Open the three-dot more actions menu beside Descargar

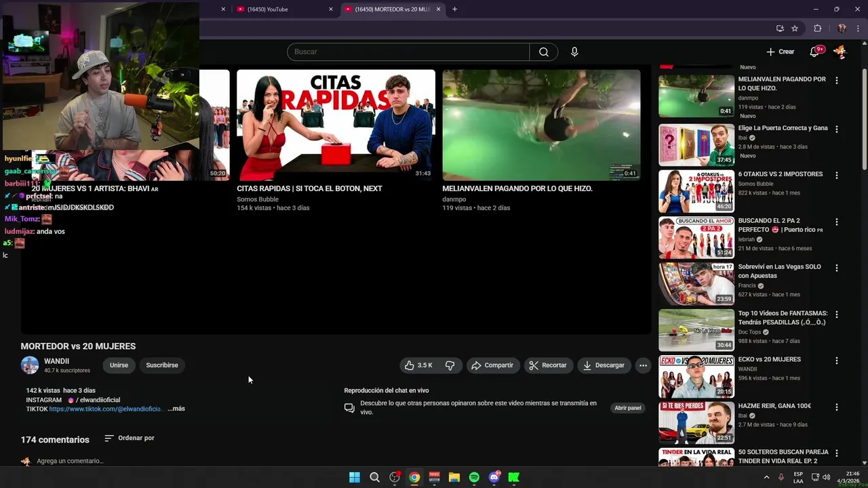[643, 365]
